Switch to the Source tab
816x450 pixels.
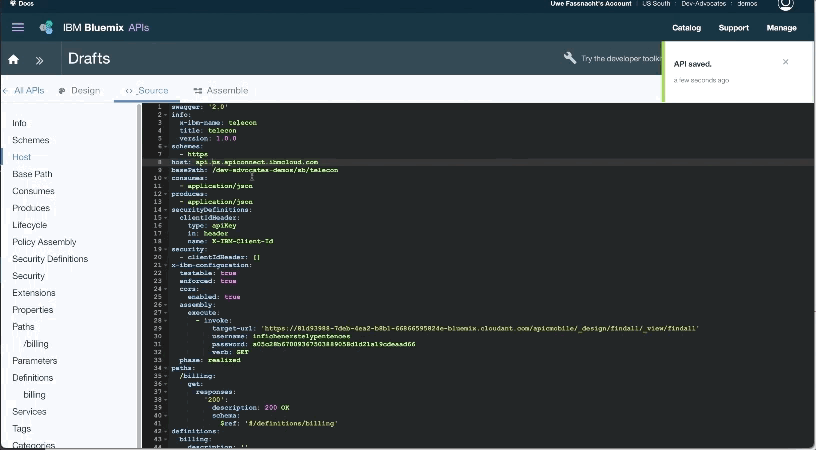[x=152, y=91]
